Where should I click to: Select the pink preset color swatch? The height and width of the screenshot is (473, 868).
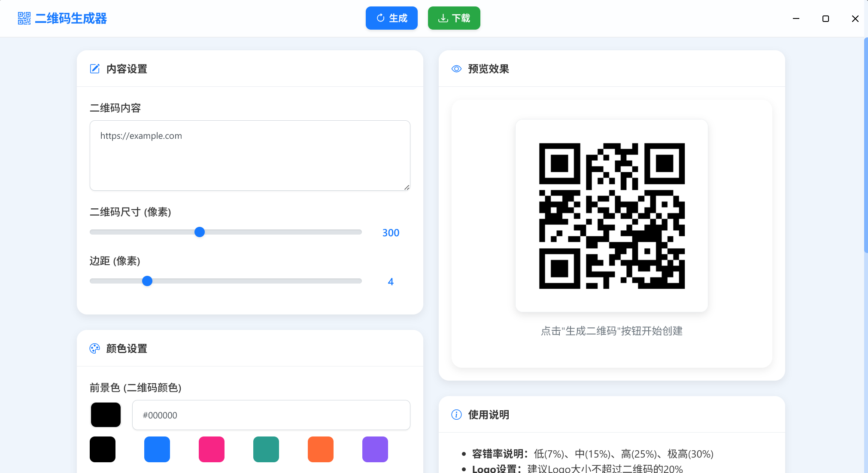point(211,449)
